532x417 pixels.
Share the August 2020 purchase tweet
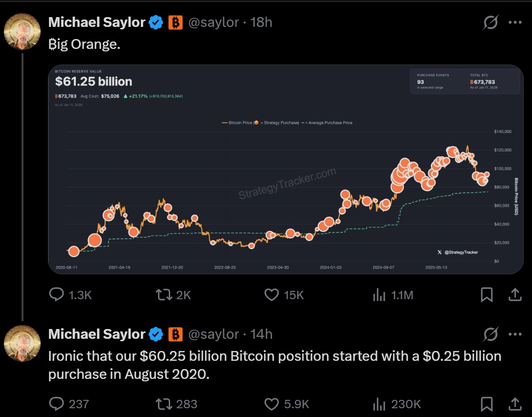[515, 404]
